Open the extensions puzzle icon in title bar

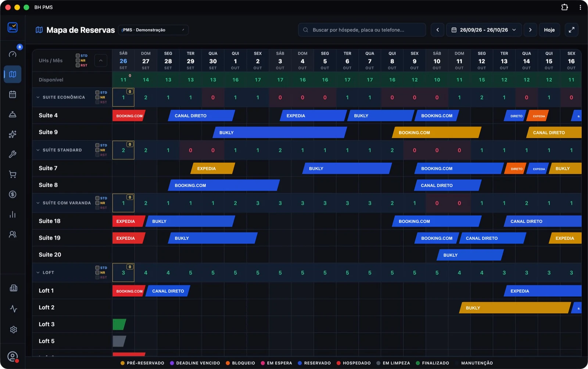pyautogui.click(x=564, y=7)
